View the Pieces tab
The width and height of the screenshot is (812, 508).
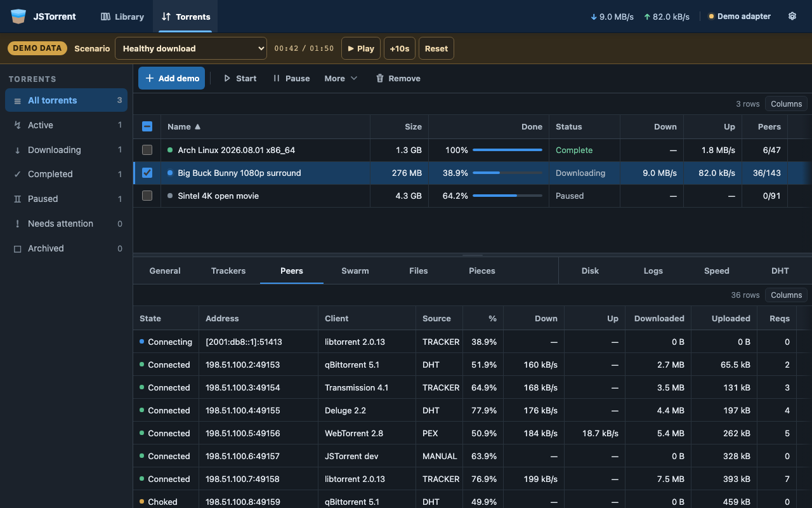coord(482,271)
